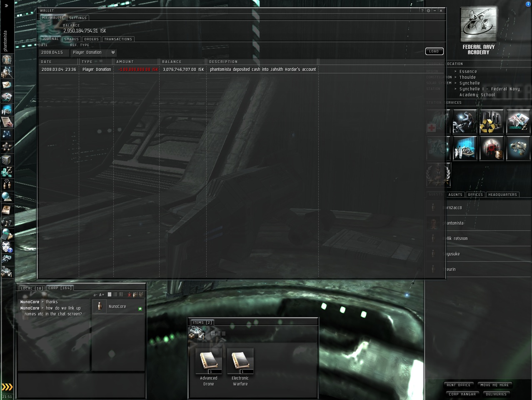Image resolution: width=532 pixels, height=400 pixels.
Task: Open the Corp Hangar button
Action: (462, 394)
